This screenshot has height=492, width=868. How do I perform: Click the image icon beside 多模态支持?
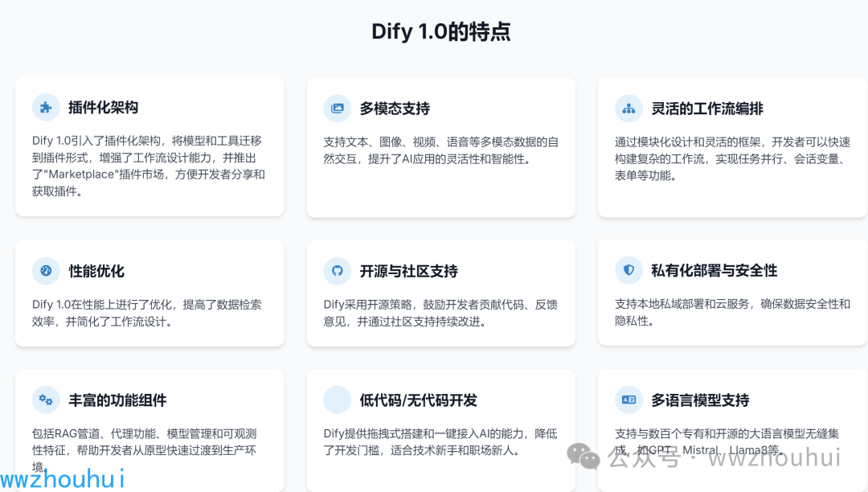click(x=338, y=108)
